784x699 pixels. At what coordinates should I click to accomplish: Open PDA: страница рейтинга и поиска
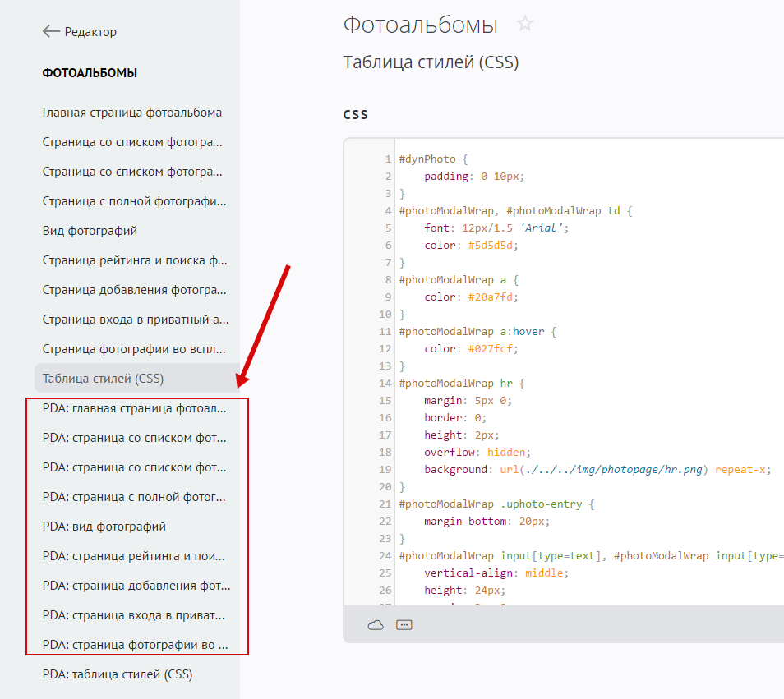coord(134,556)
